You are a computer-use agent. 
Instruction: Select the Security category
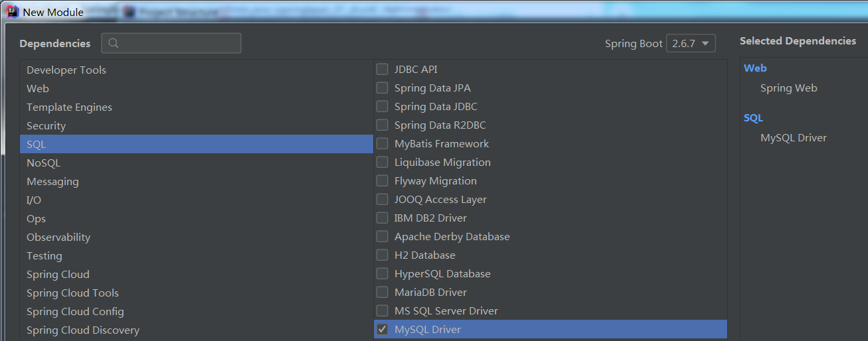click(x=197, y=125)
